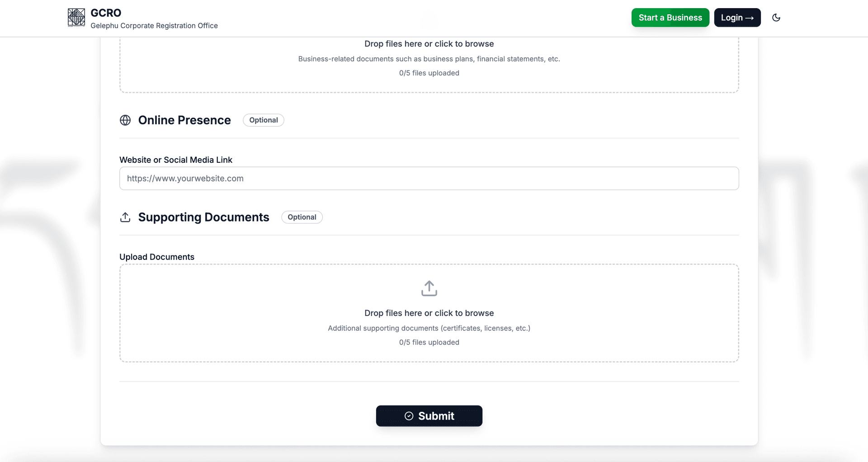Click the Login button

click(737, 18)
